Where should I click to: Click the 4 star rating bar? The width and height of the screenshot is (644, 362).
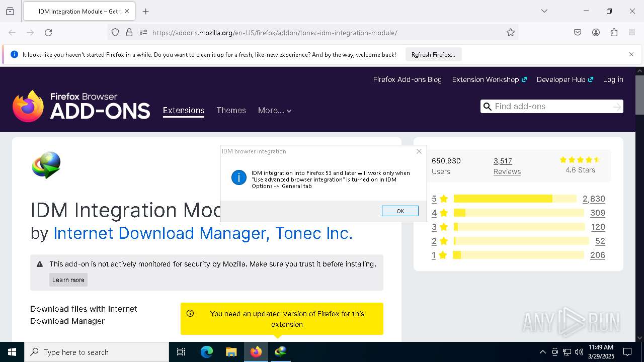[519, 213]
